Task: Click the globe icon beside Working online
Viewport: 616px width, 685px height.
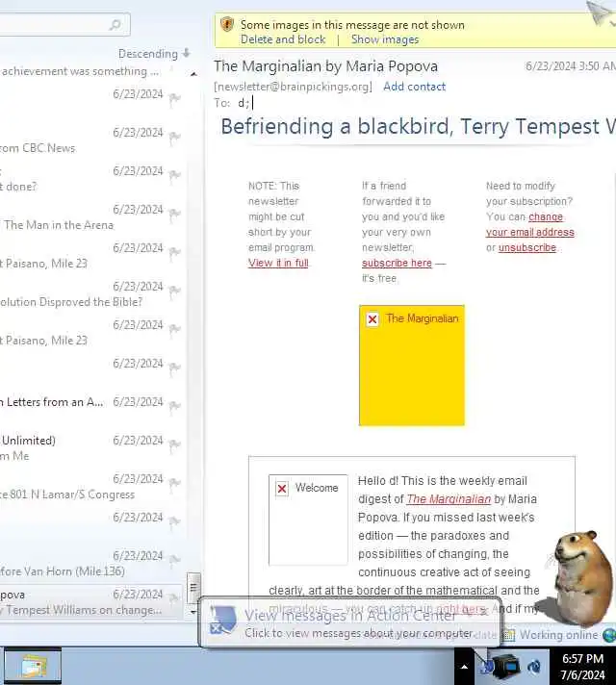Action: pyautogui.click(x=609, y=635)
